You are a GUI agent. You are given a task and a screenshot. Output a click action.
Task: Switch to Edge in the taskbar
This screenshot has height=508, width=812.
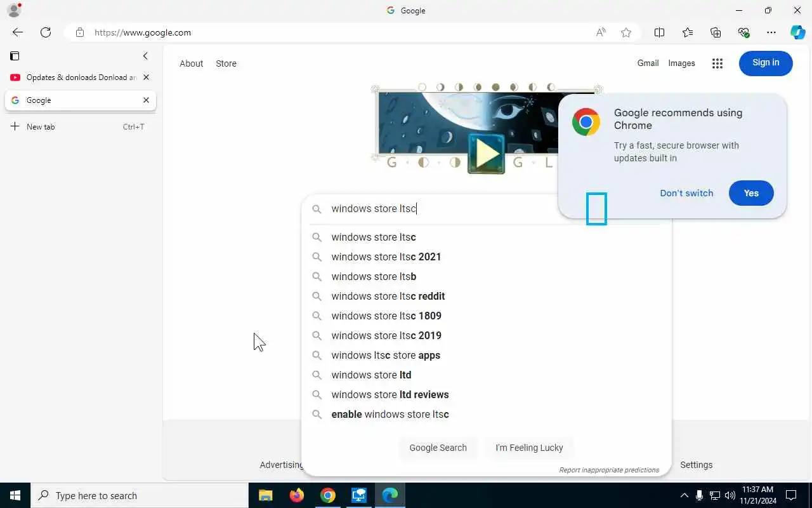(390, 495)
